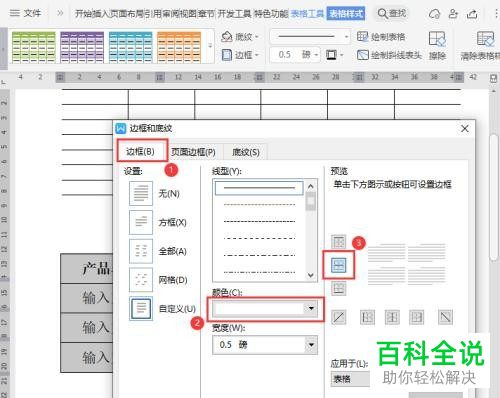Image resolution: width=500 pixels, height=398 pixels.
Task: Open the 宽度(W) 0.5 磅 dropdown
Action: [265, 345]
